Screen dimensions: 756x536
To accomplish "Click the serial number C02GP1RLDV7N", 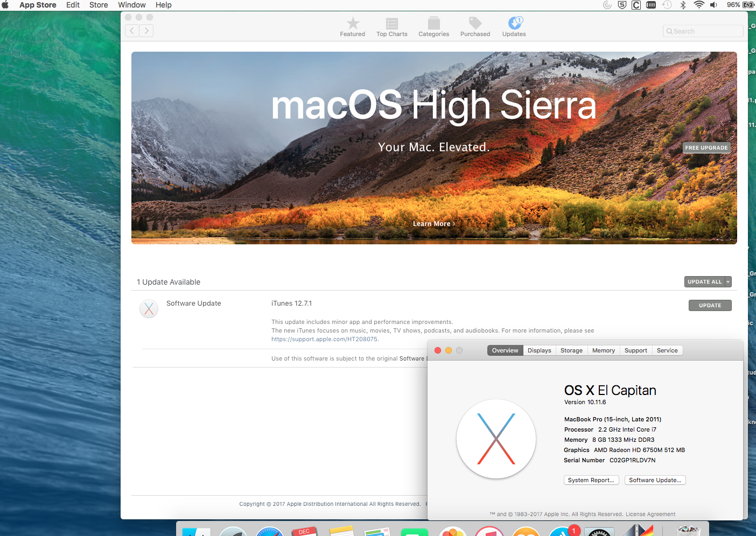I will coord(633,460).
